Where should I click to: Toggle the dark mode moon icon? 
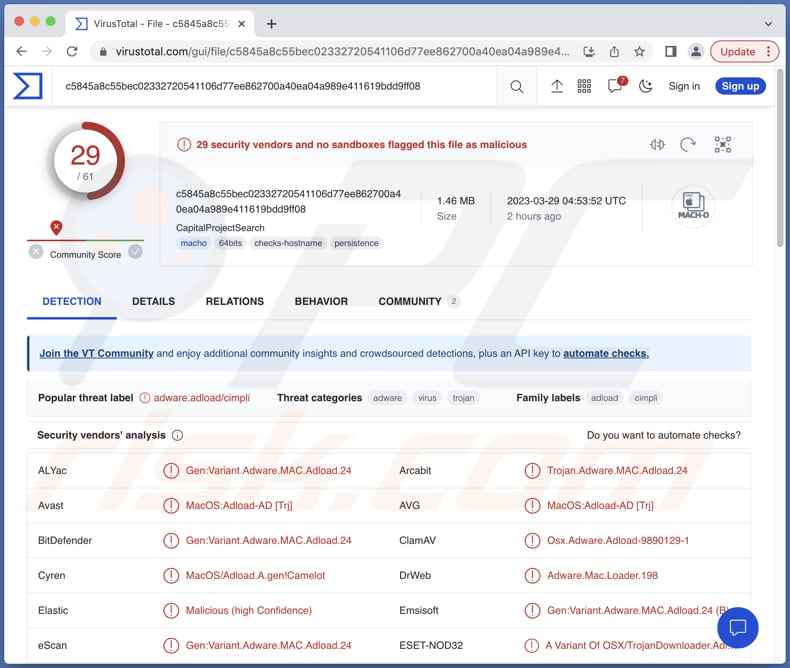645,87
